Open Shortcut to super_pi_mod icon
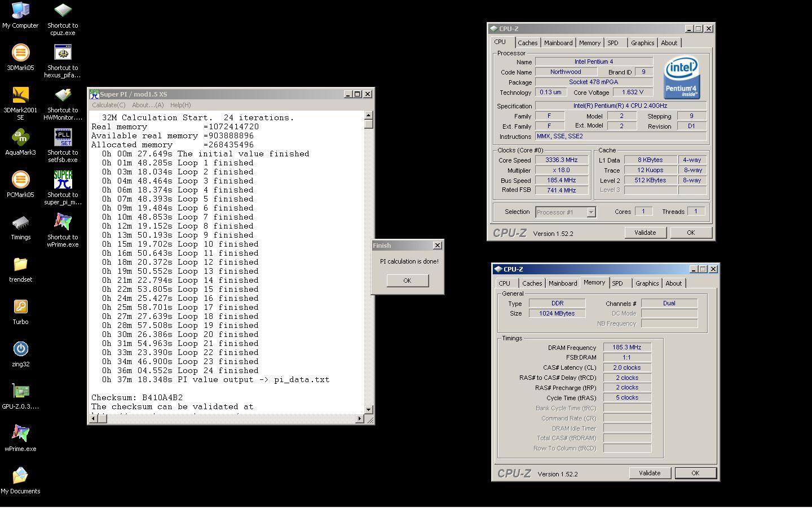 click(x=63, y=179)
